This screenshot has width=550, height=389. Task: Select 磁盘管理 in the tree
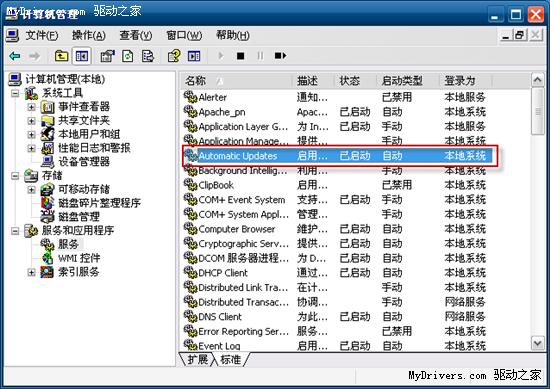(79, 216)
